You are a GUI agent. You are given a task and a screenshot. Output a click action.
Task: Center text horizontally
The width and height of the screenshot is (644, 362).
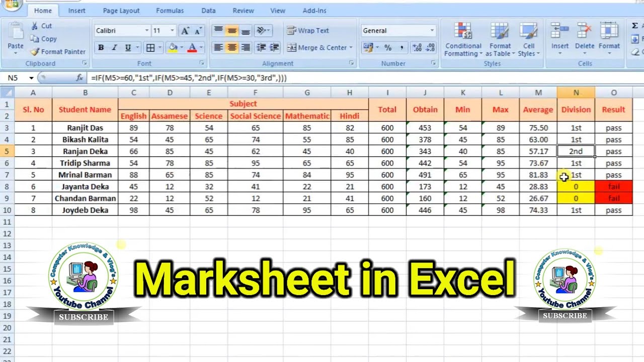(x=232, y=48)
